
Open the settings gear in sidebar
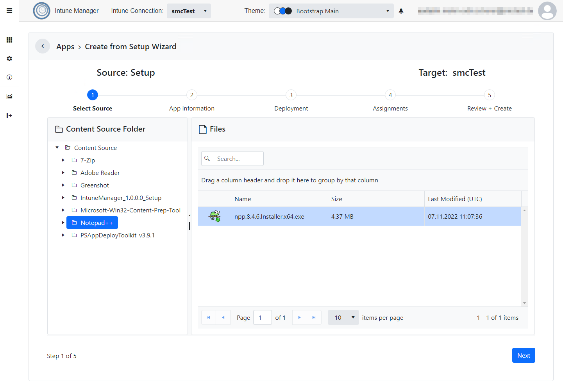pyautogui.click(x=9, y=59)
